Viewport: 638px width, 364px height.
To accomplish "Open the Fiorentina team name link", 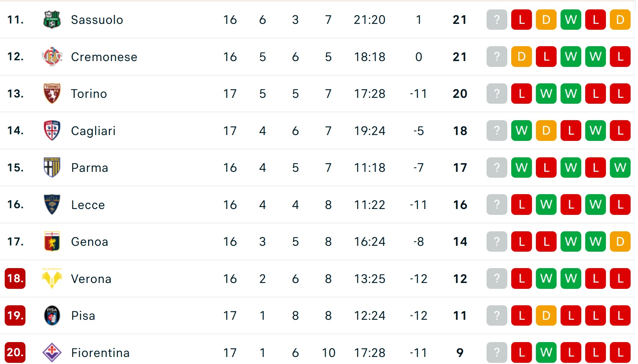I will point(100,353).
